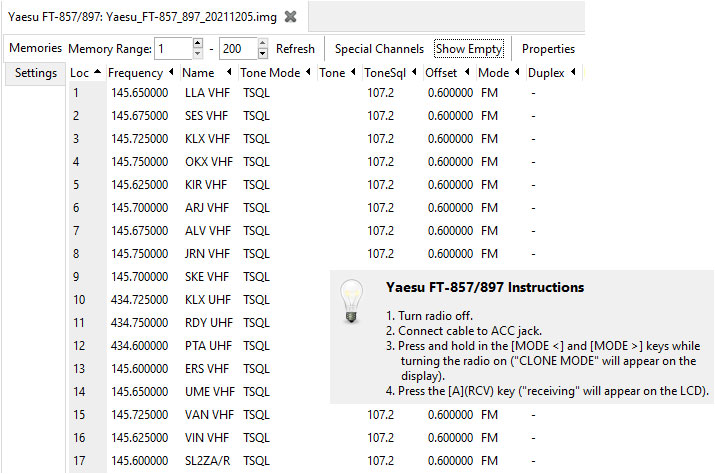Sort by the Tone column header

coord(337,73)
